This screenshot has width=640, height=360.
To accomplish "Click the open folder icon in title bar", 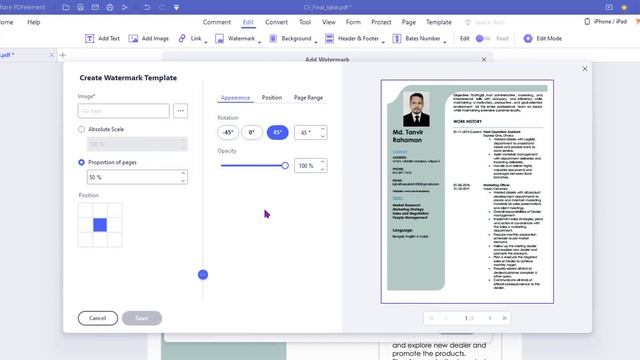I will [66, 7].
